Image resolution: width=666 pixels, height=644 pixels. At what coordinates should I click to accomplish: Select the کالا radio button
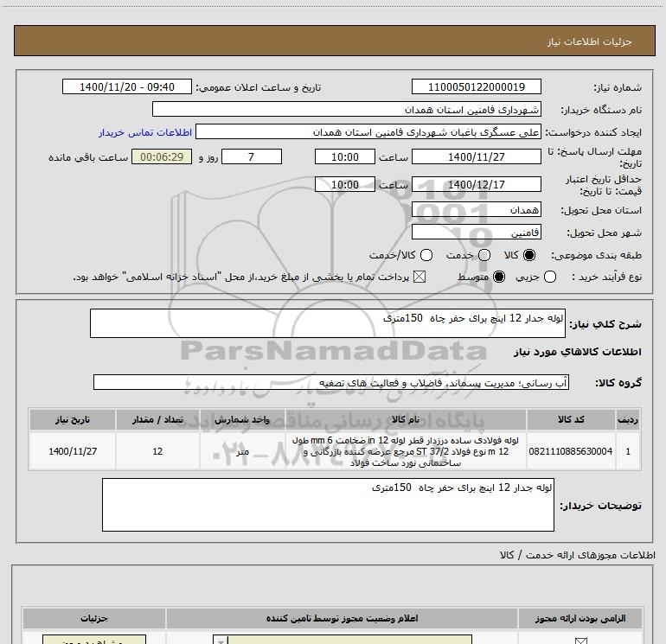529,255
